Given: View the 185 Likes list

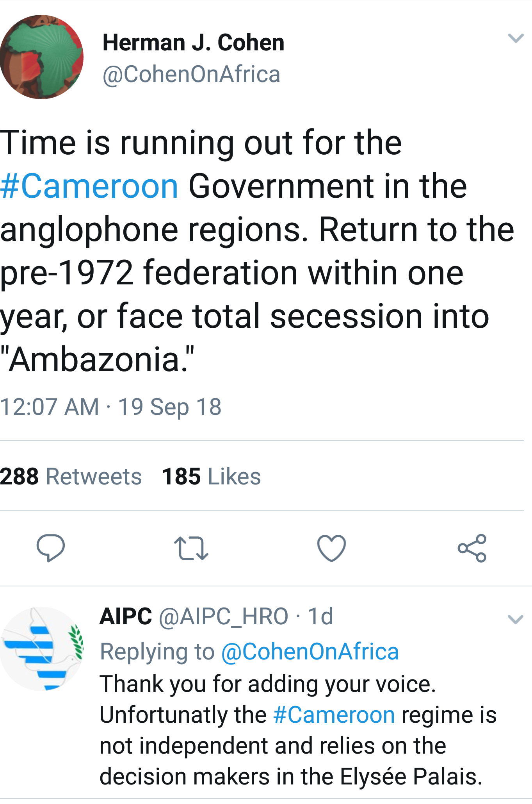Looking at the screenshot, I should click(x=211, y=476).
